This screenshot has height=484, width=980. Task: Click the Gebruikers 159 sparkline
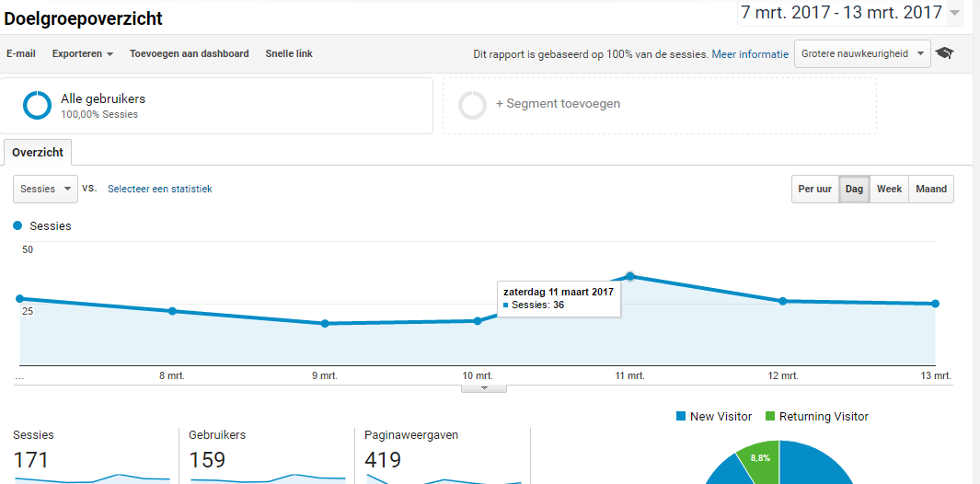click(x=268, y=479)
